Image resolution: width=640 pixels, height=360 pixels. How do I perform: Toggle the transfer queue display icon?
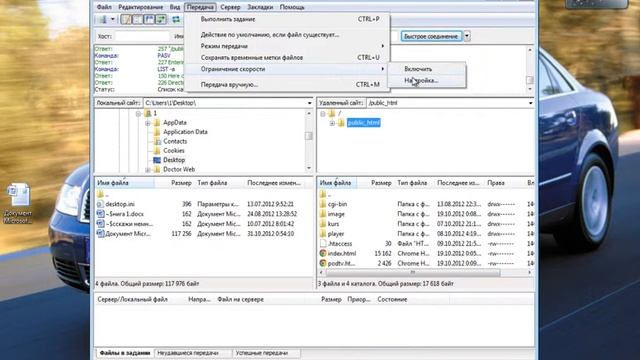tap(161, 19)
